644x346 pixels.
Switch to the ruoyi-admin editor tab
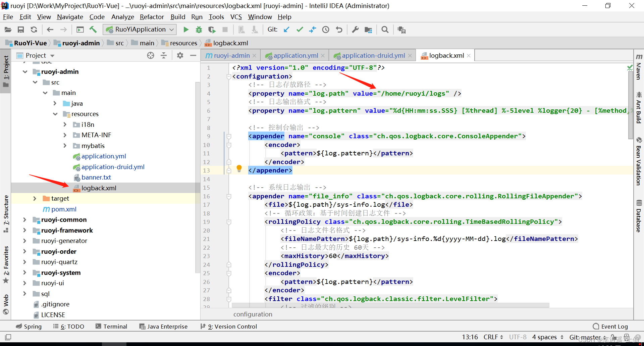[231, 55]
